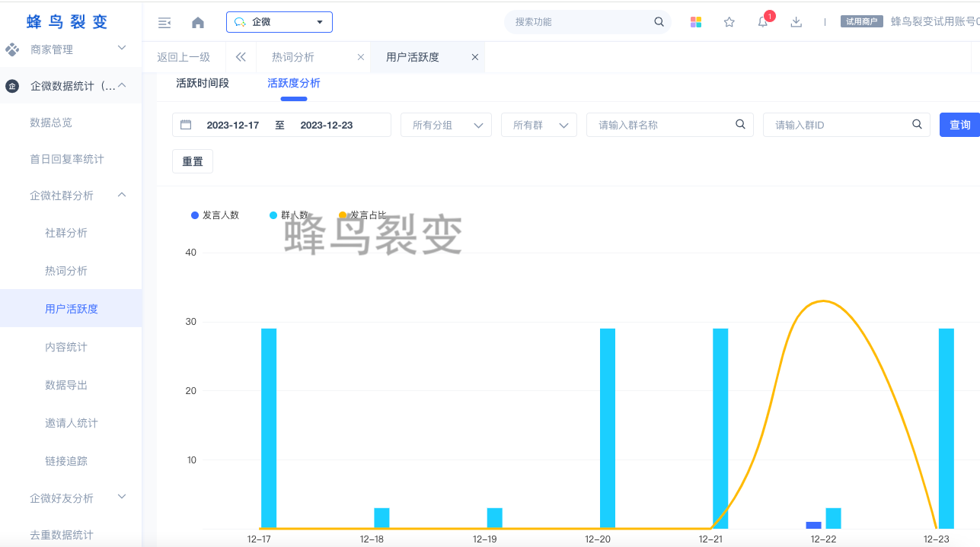Close the 用户活跃度 tab

tap(474, 57)
